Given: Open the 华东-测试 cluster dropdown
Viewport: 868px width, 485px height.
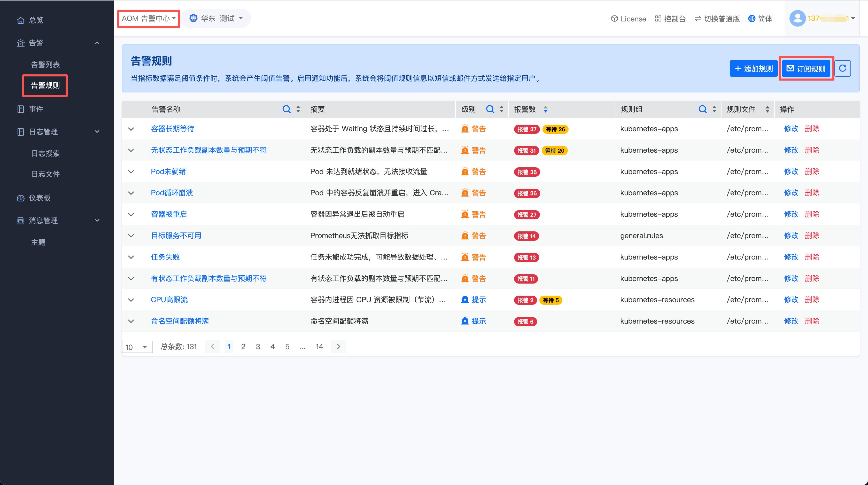Looking at the screenshot, I should coord(217,19).
